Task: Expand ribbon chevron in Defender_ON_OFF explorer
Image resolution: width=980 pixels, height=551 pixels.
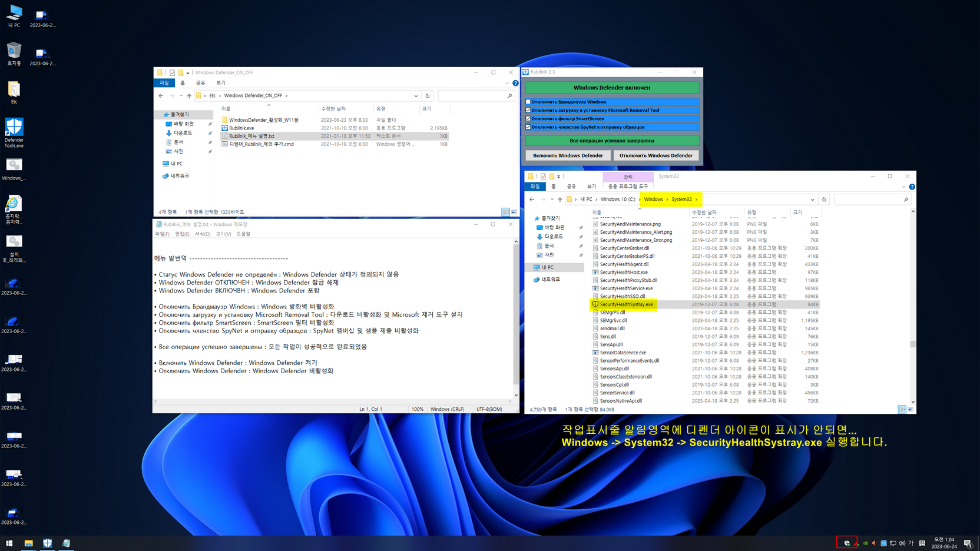Action: click(x=507, y=83)
